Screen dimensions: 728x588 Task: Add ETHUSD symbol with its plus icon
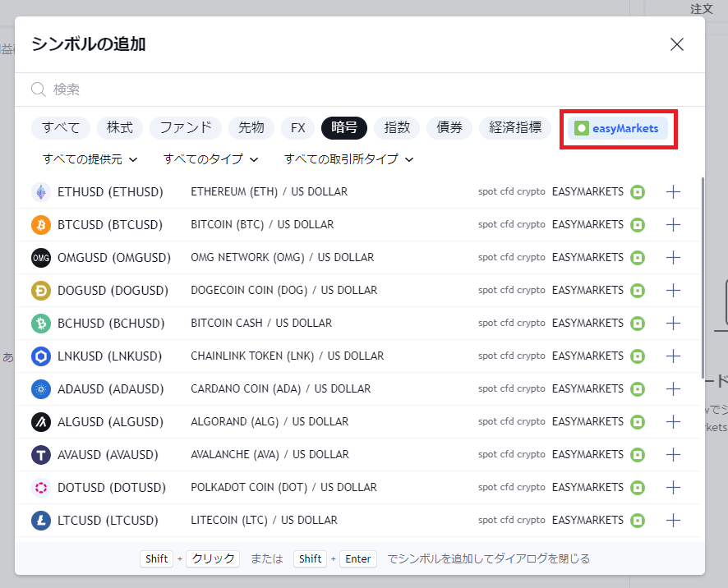[673, 191]
